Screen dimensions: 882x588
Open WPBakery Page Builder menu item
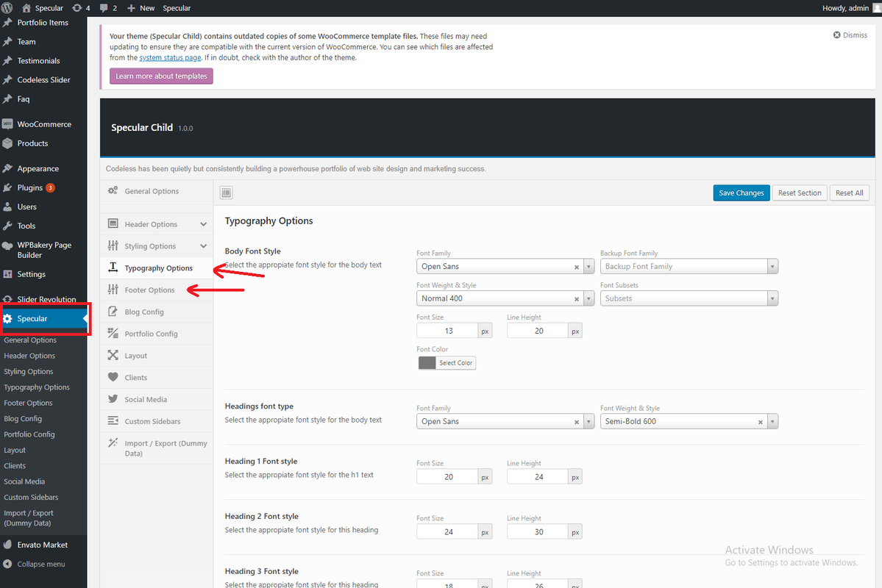pyautogui.click(x=43, y=250)
